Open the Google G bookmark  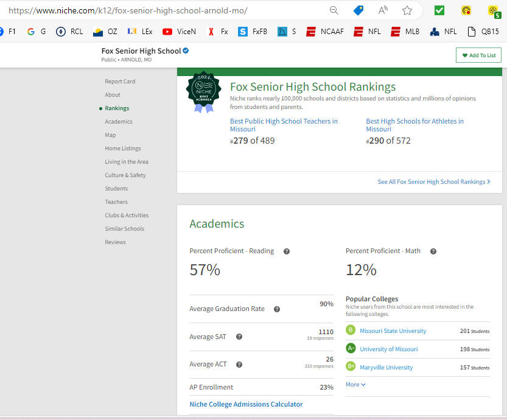click(x=37, y=32)
